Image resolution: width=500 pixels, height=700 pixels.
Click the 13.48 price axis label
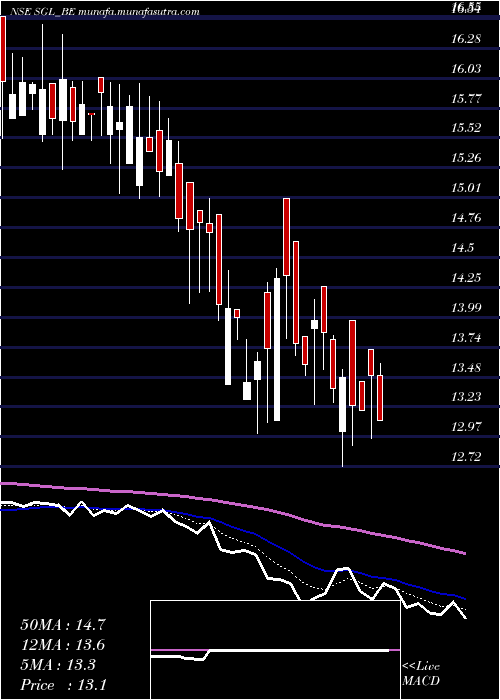[x=466, y=368]
